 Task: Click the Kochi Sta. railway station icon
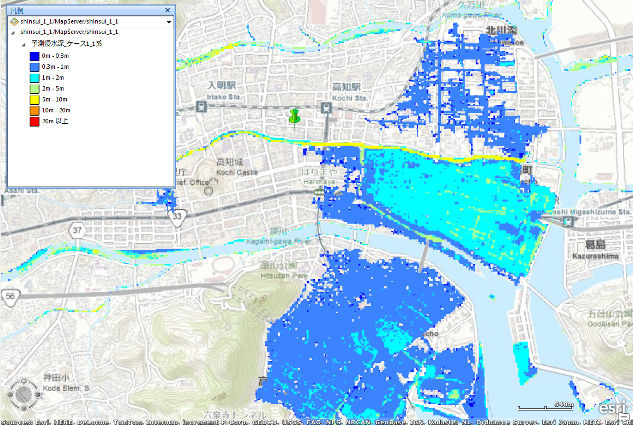pos(327,108)
